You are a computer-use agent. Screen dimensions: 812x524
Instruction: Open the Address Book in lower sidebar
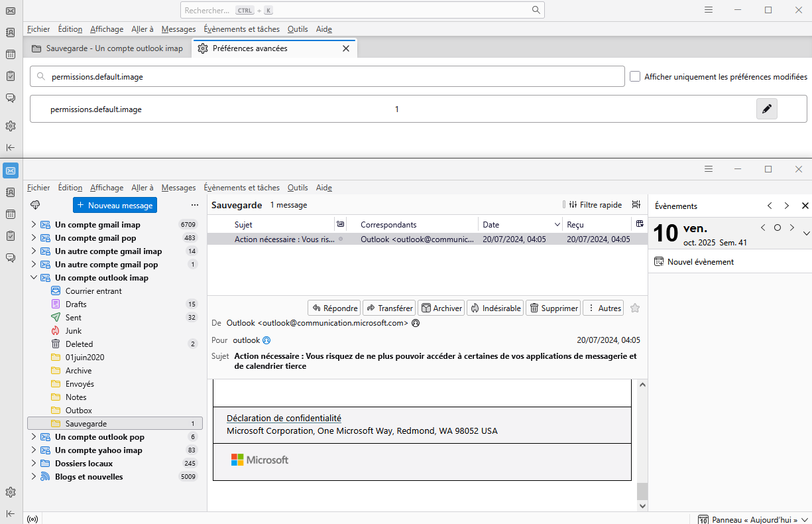point(11,192)
